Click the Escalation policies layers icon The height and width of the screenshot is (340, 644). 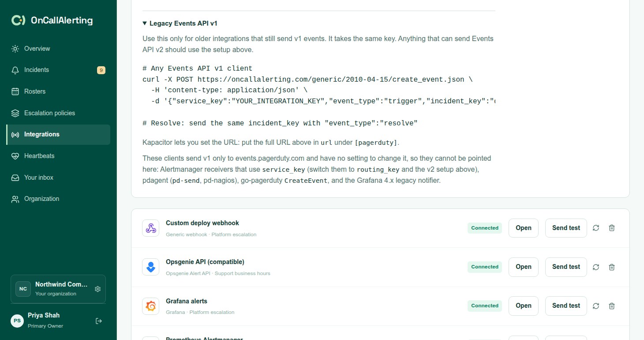[x=15, y=113]
